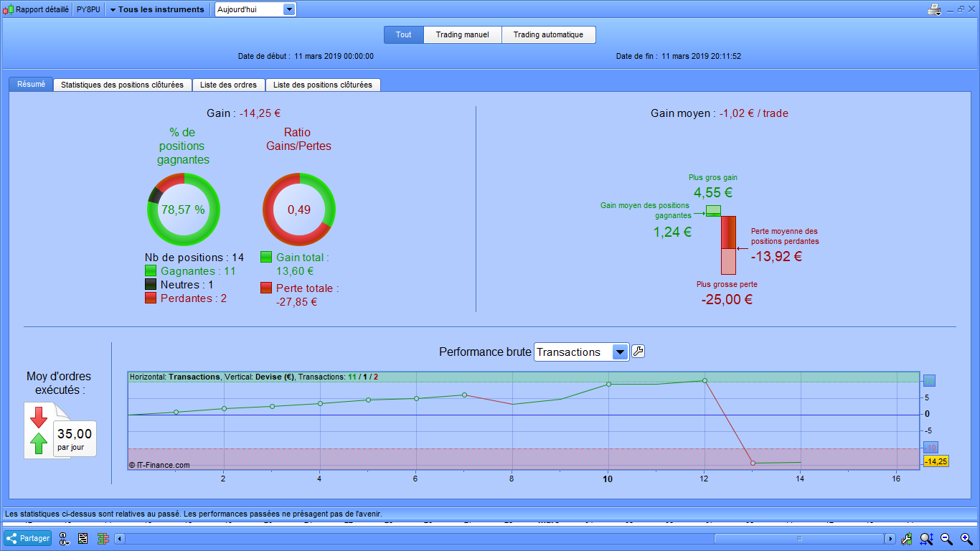Zoom in with the plus magnifier
The height and width of the screenshot is (551, 980).
966,538
